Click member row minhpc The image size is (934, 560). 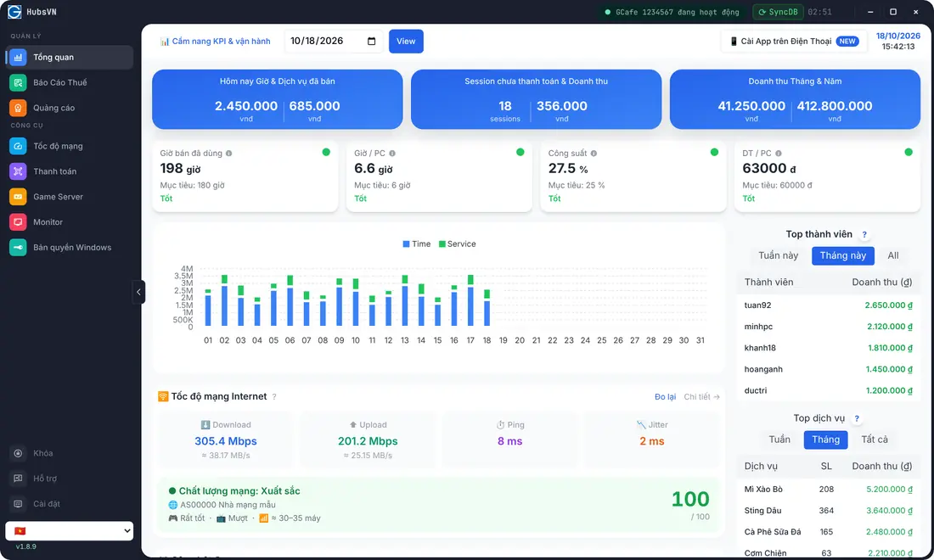pos(828,327)
